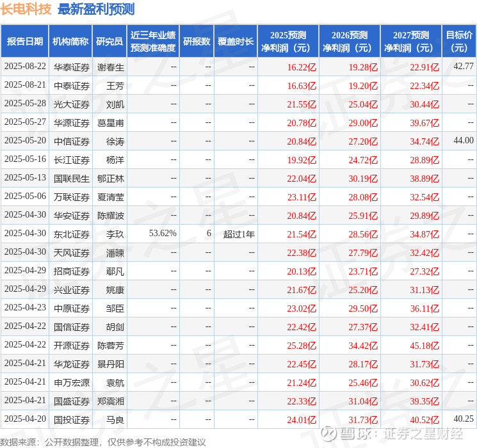Select the 申万宏源 institution cell
This screenshot has height=448, width=477.
tap(72, 383)
